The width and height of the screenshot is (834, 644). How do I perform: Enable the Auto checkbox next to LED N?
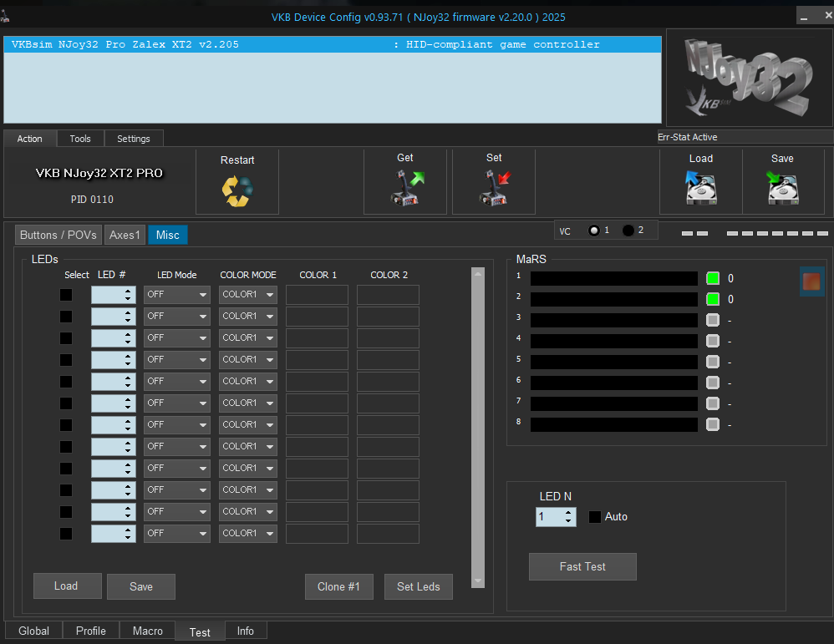coord(595,517)
